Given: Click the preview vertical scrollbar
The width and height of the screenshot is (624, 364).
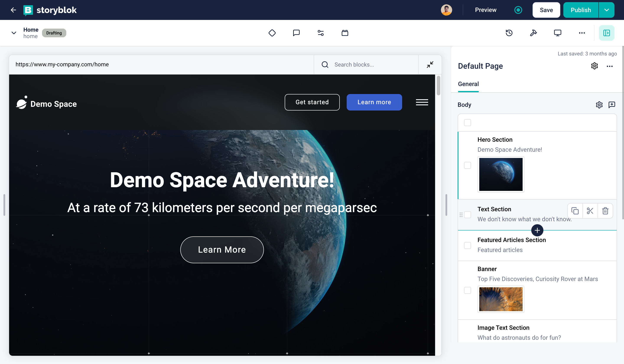Looking at the screenshot, I should click(438, 85).
